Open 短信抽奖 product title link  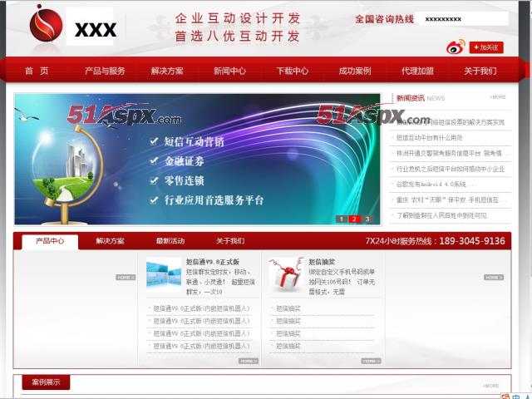[322, 262]
